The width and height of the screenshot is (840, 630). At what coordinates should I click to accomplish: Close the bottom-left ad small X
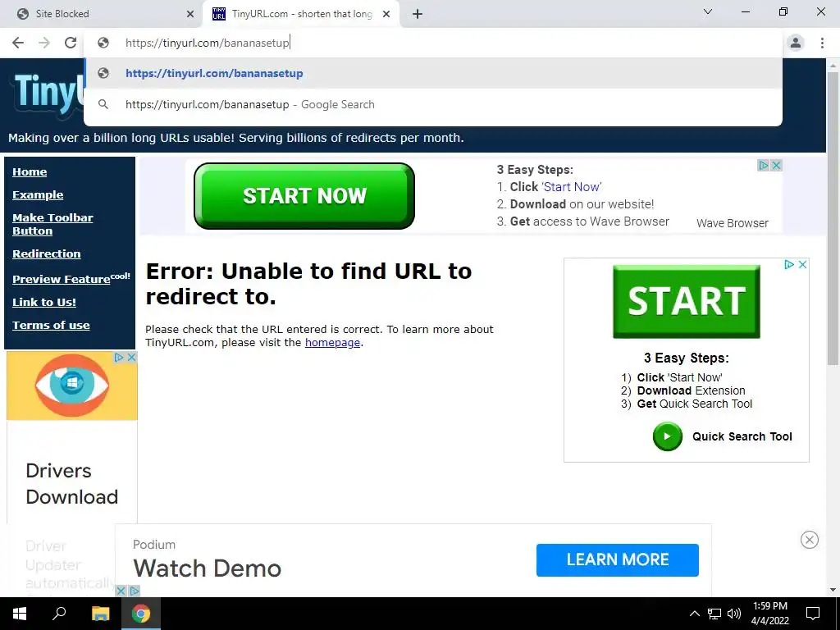(x=121, y=591)
